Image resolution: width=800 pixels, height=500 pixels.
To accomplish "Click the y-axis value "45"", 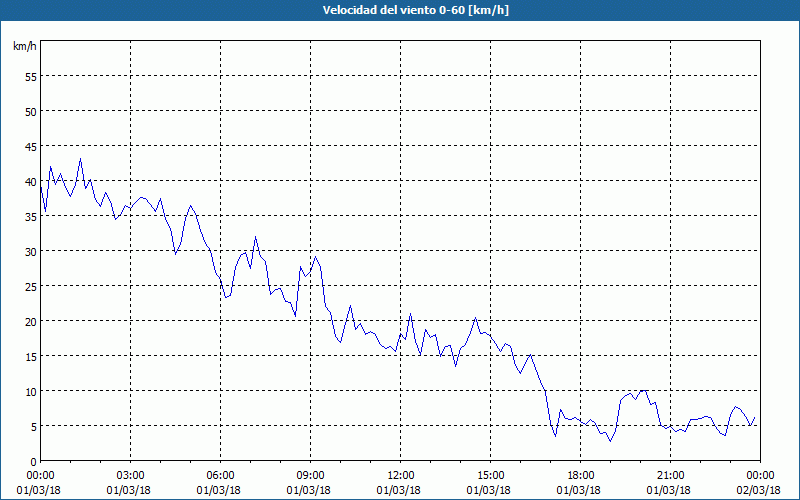I will (31, 146).
